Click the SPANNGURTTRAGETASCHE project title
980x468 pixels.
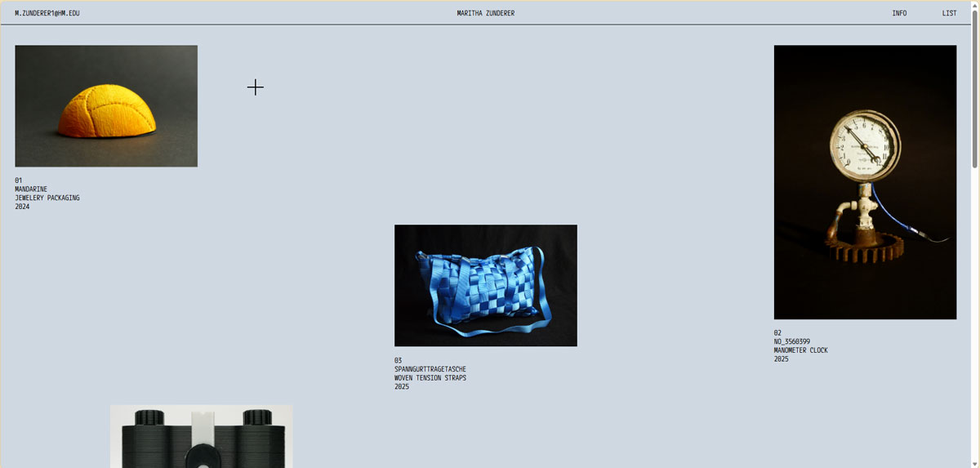[430, 369]
